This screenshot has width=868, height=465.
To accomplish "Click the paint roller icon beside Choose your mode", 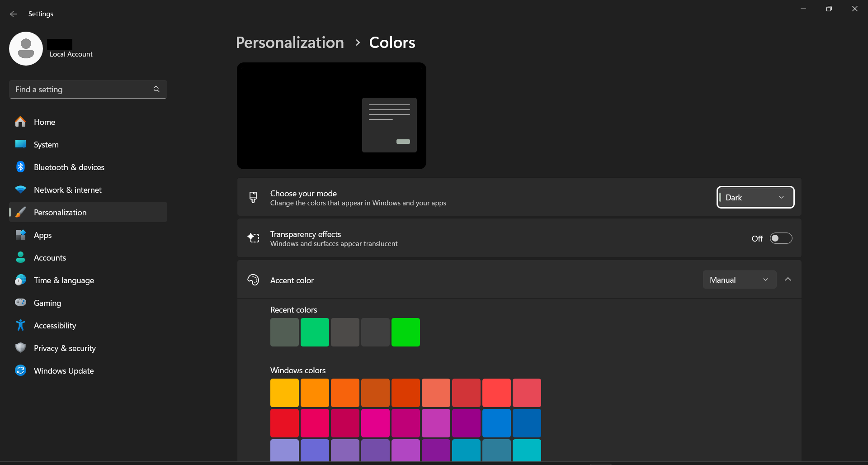I will pyautogui.click(x=254, y=197).
